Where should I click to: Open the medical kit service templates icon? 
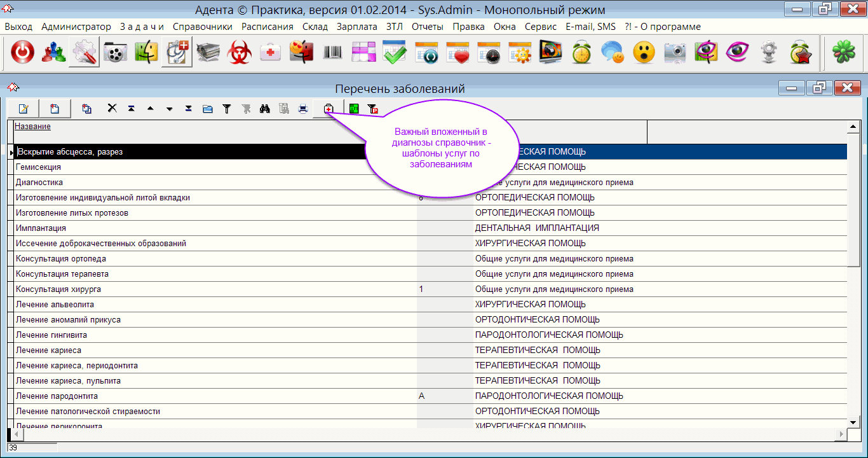(x=329, y=109)
